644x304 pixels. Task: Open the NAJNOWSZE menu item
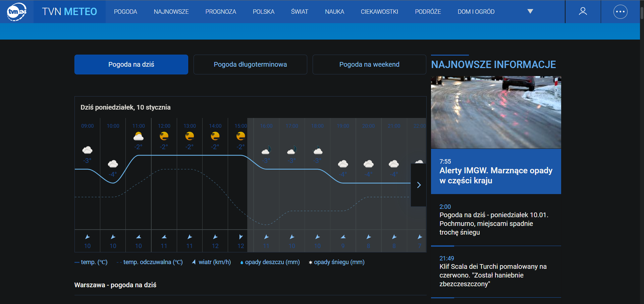[171, 12]
